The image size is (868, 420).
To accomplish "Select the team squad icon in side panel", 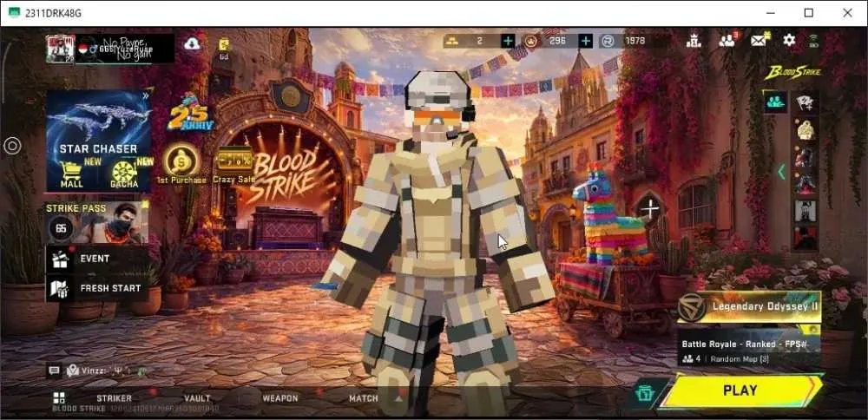I will point(775,102).
